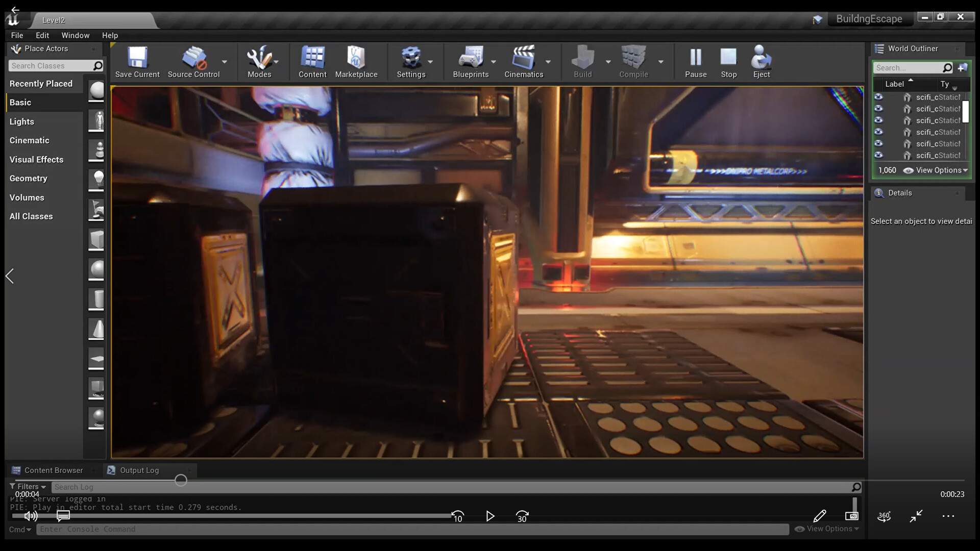This screenshot has width=980, height=551.
Task: Skip forward 30 seconds in video
Action: click(x=522, y=516)
